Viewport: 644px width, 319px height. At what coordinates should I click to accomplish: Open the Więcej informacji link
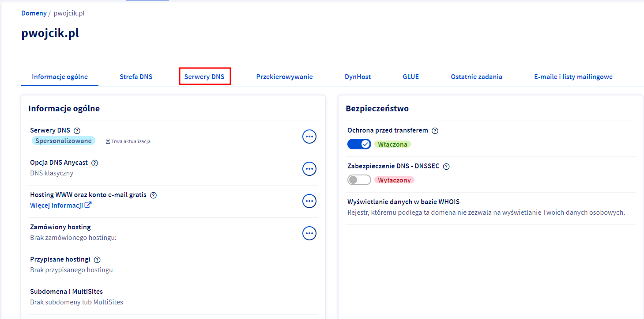point(56,205)
